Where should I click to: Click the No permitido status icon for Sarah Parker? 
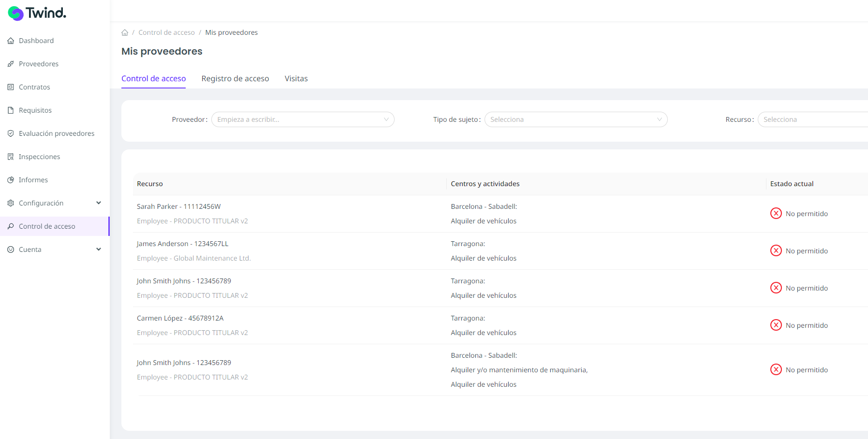click(776, 213)
